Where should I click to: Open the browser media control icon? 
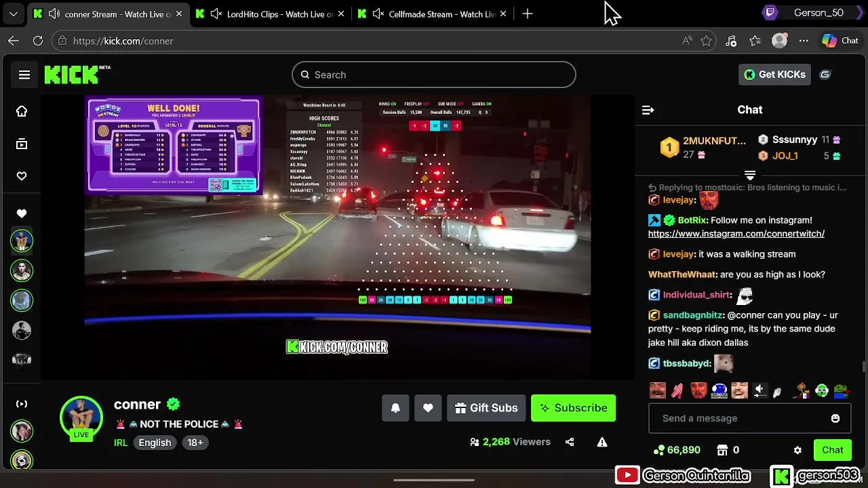click(x=731, y=41)
